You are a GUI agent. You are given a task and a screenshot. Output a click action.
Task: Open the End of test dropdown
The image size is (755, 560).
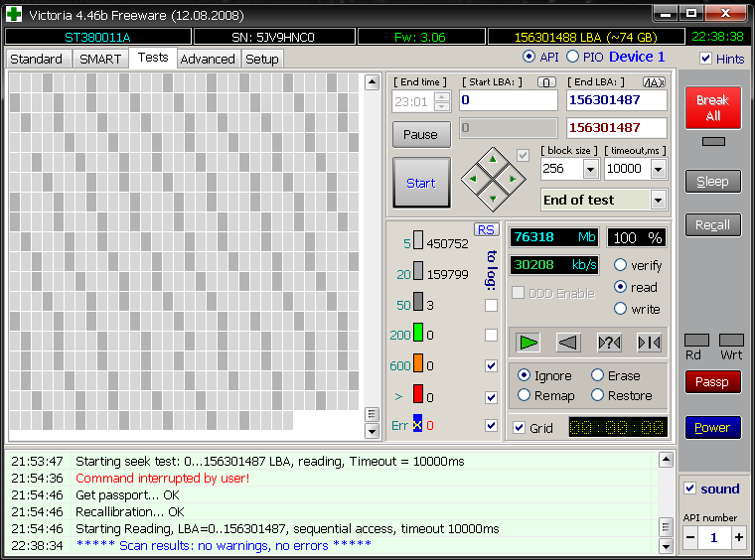click(658, 200)
